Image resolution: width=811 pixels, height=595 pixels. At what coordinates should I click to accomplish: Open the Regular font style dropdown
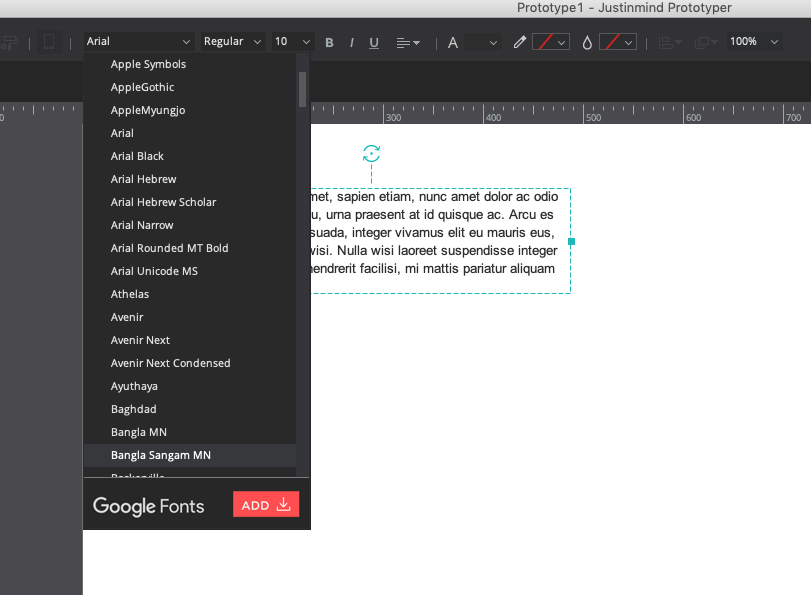tap(232, 42)
